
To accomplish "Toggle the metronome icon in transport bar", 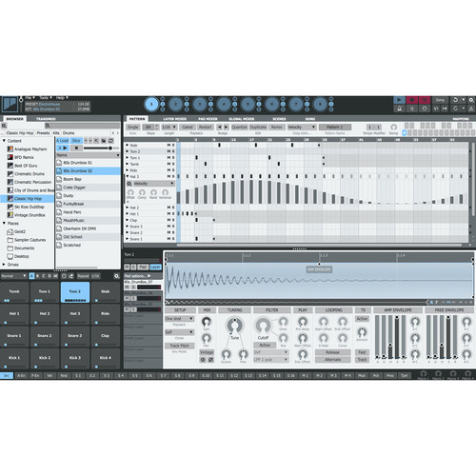I will (399, 109).
